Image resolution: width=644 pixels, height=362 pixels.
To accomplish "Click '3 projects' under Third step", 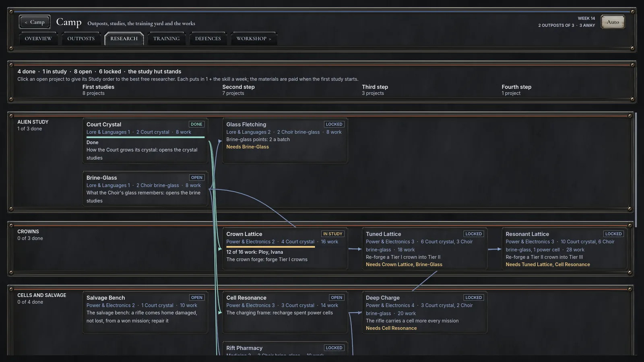I will click(x=373, y=93).
